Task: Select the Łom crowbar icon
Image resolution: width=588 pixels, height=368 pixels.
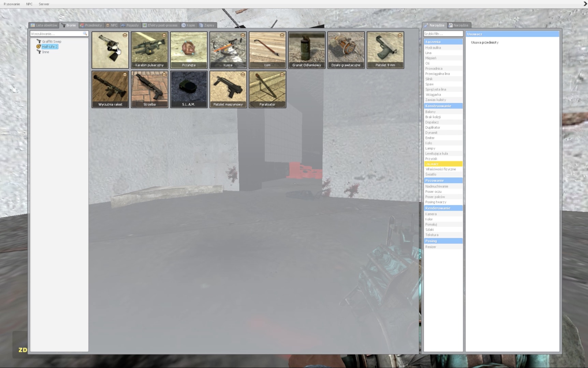Action: 267,50
